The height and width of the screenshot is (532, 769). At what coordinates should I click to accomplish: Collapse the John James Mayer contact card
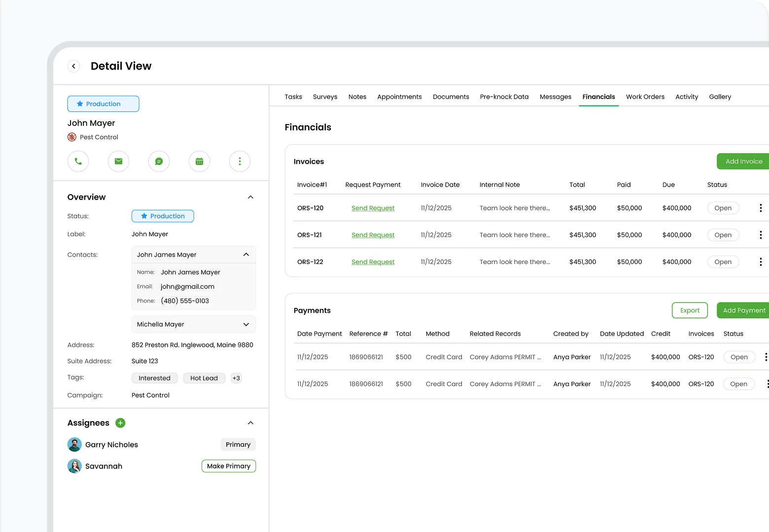246,255
